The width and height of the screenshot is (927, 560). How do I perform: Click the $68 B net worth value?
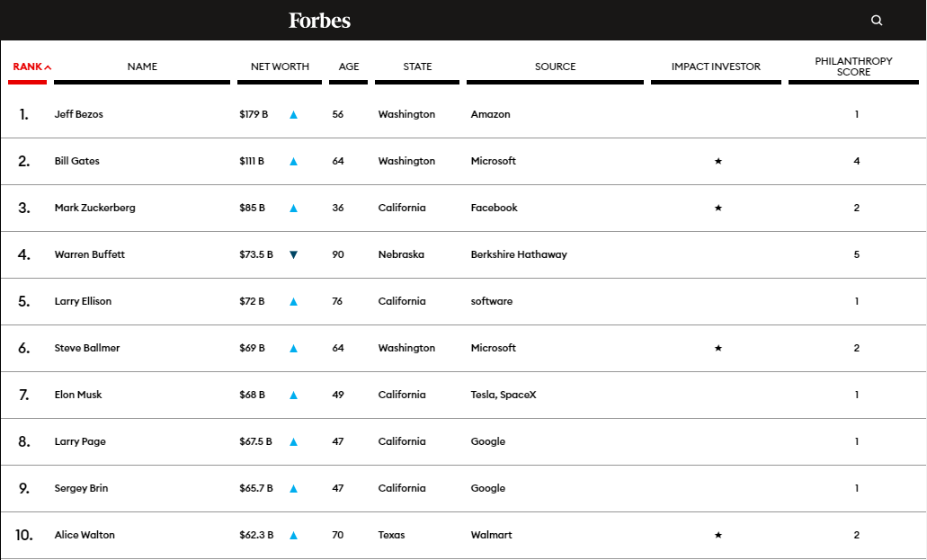click(x=253, y=395)
